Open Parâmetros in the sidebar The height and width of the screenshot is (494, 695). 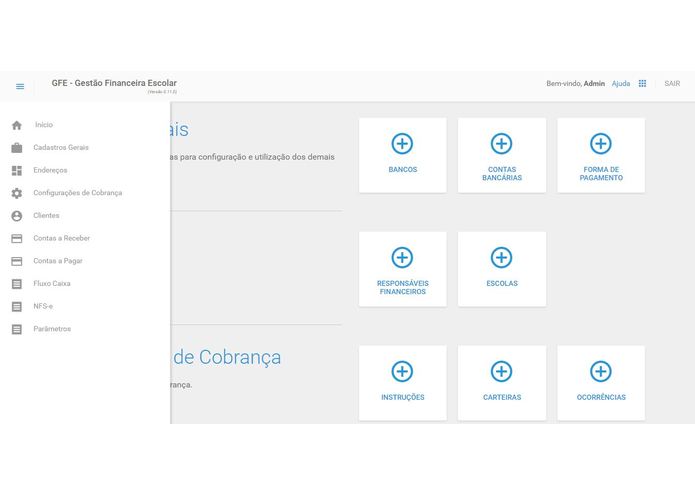pyautogui.click(x=52, y=329)
